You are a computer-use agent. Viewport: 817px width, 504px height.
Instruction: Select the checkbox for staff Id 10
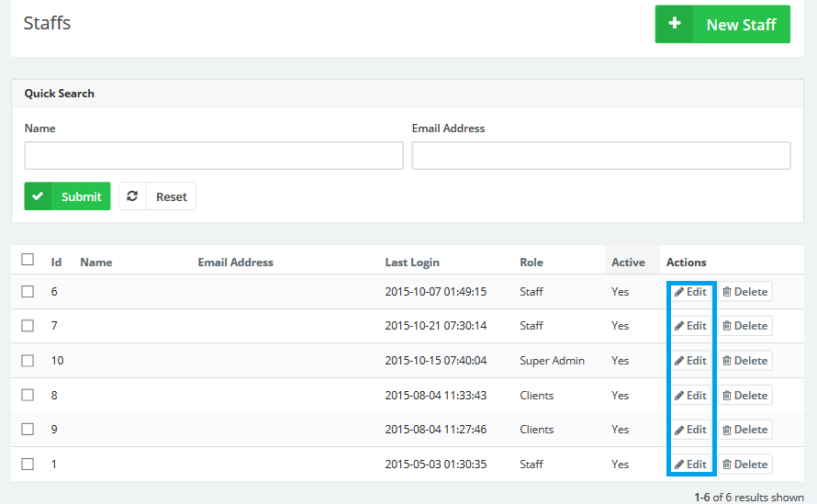coord(28,361)
